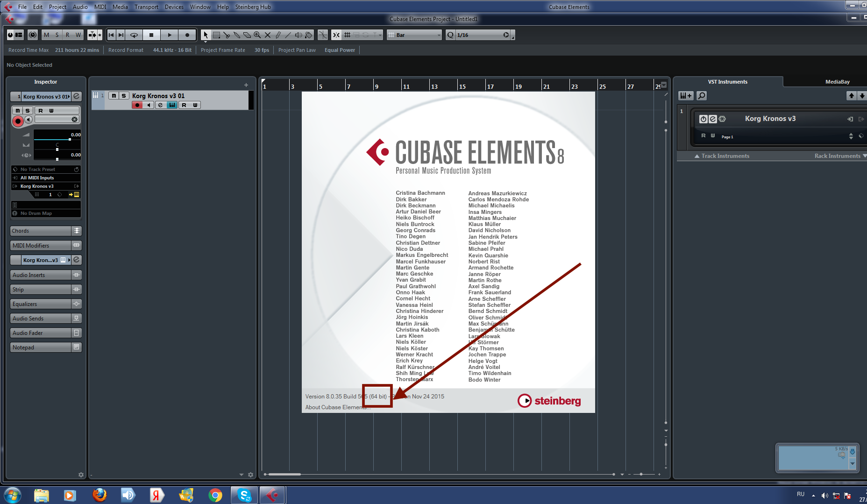Open the Steinberg Hub menu
The width and height of the screenshot is (867, 504).
tap(253, 7)
